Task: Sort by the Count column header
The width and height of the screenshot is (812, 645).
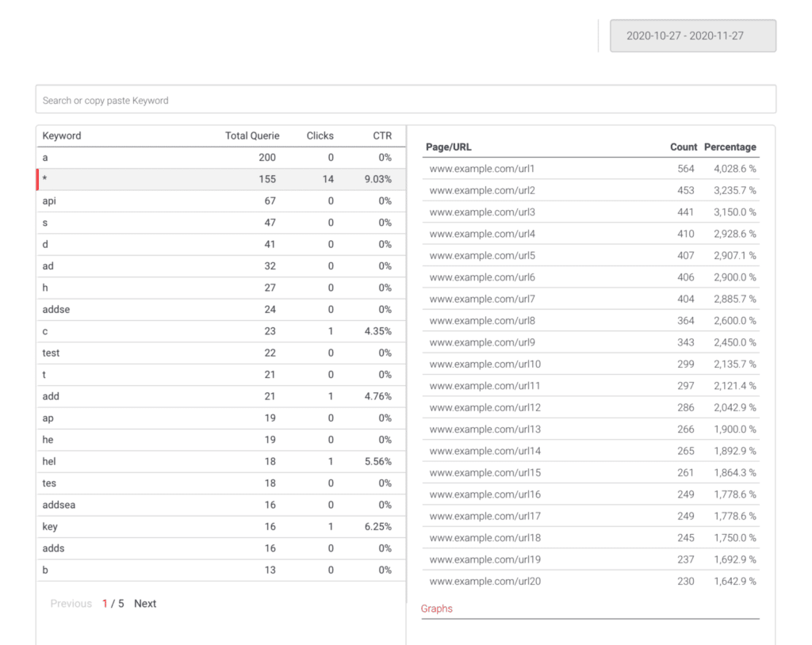Action: 683,147
